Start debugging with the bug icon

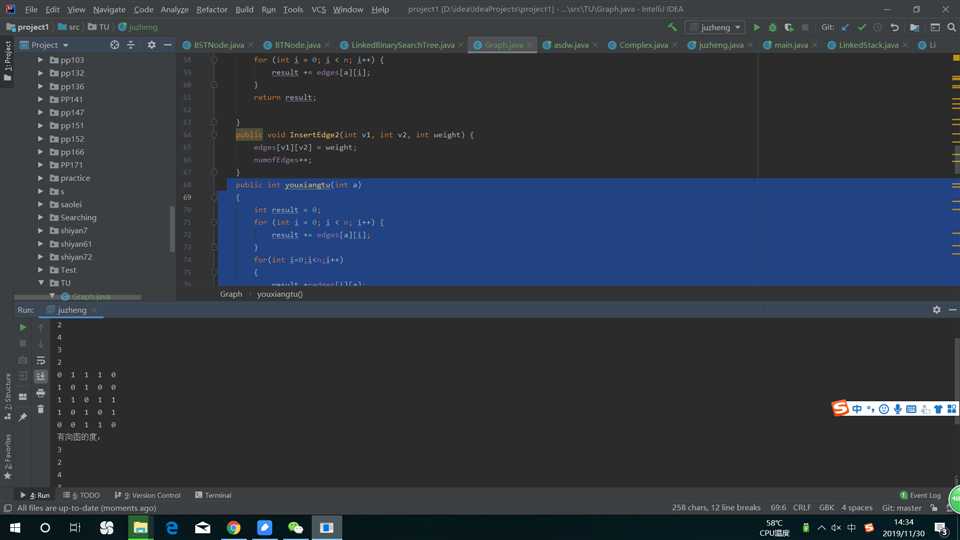coord(773,27)
